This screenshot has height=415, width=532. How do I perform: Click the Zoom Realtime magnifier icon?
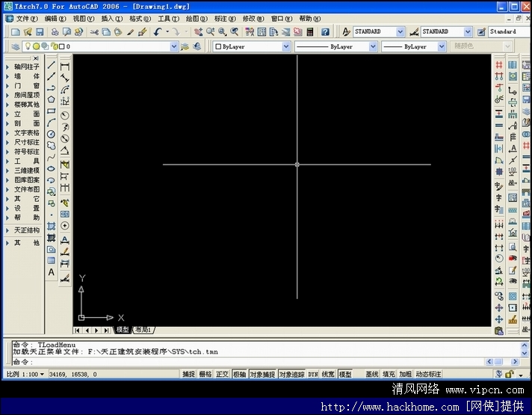pos(211,32)
